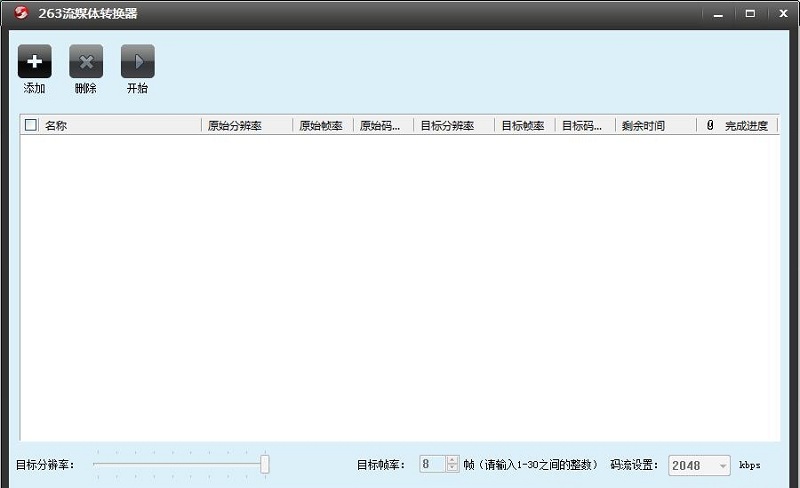The height and width of the screenshot is (488, 800).
Task: Click the red 263 logo in title bar
Action: click(x=21, y=13)
